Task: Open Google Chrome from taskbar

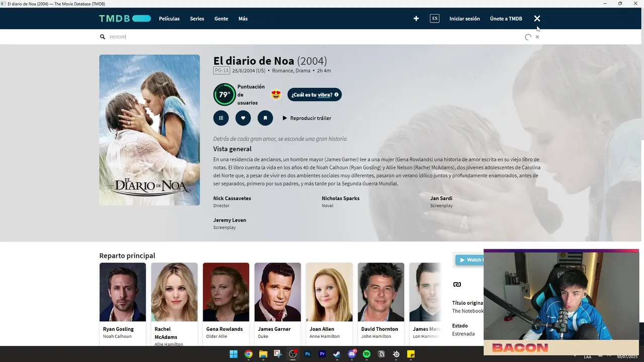Action: pyautogui.click(x=248, y=354)
